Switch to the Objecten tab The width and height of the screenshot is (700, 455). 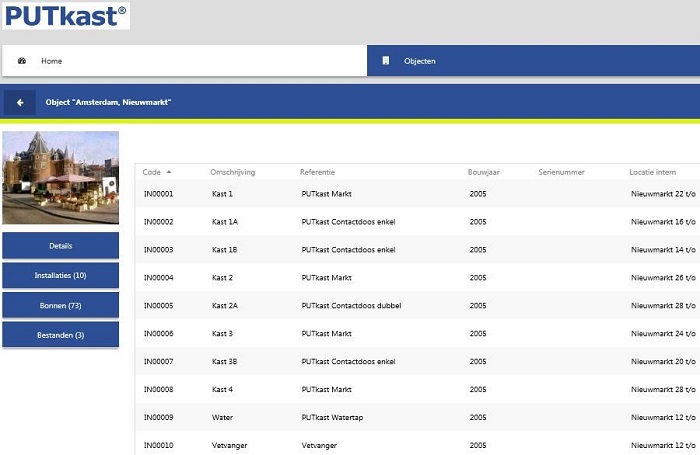pyautogui.click(x=419, y=61)
